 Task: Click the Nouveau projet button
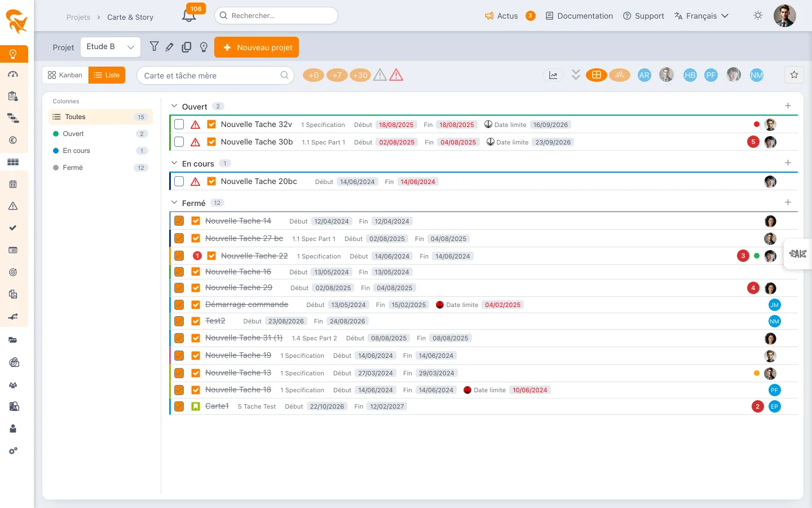[x=257, y=47]
